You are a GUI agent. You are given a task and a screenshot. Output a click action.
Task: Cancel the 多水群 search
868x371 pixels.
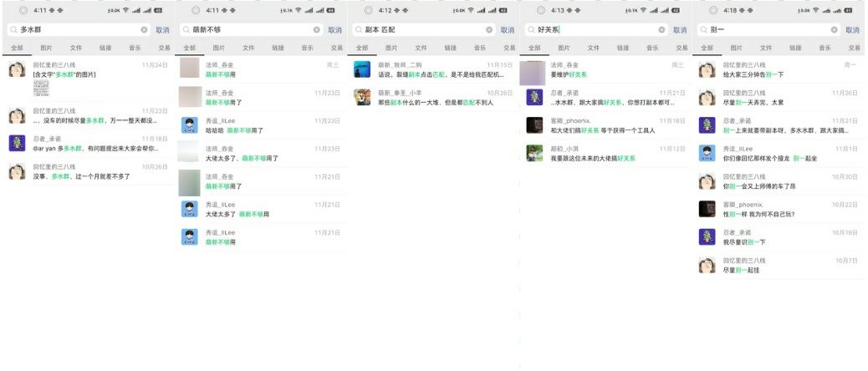[x=162, y=30]
